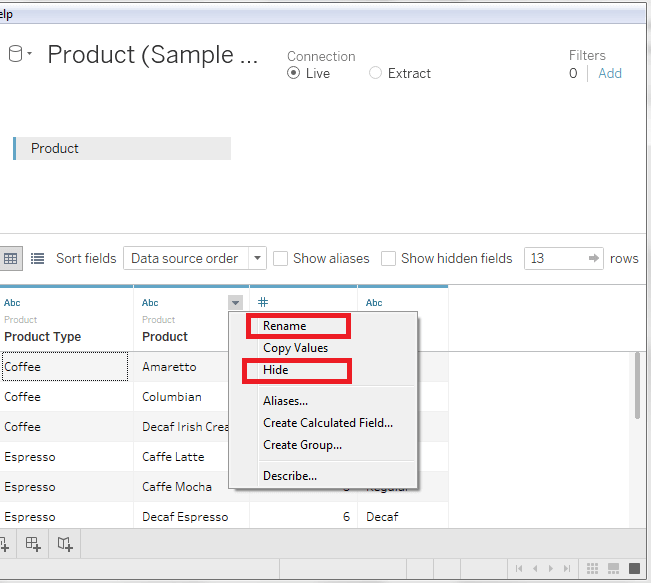
Task: Click the Abc type icon in fourth column
Action: click(374, 303)
